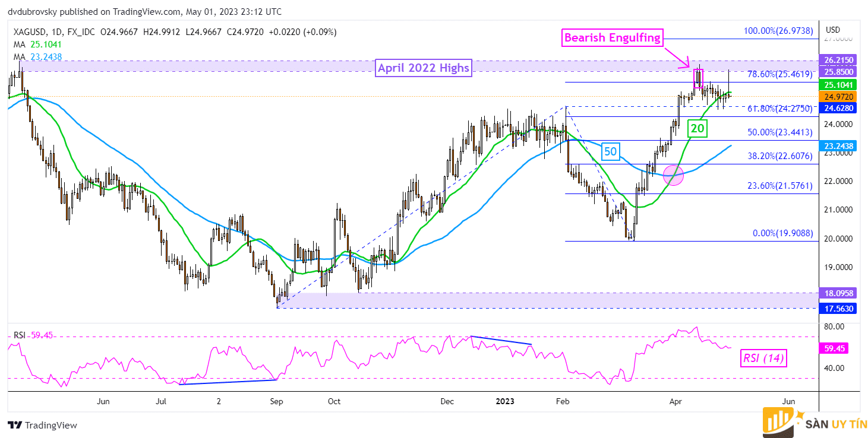Click the 19.0000 price axis tick
Screen dimensions: 868x438
point(839,267)
